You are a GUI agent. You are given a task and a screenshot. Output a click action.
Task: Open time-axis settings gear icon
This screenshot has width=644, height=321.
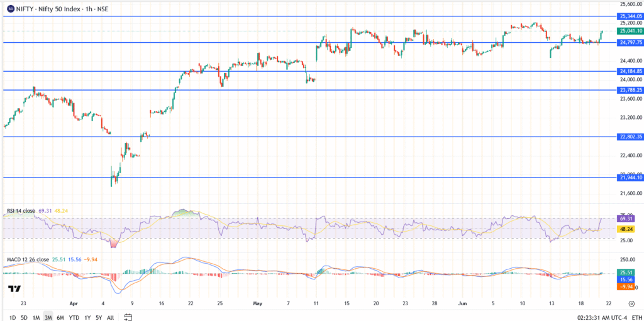(631, 304)
